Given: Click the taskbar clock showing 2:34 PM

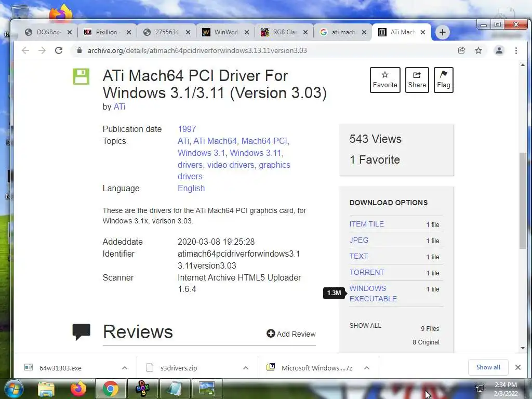Looking at the screenshot, I should [506, 389].
